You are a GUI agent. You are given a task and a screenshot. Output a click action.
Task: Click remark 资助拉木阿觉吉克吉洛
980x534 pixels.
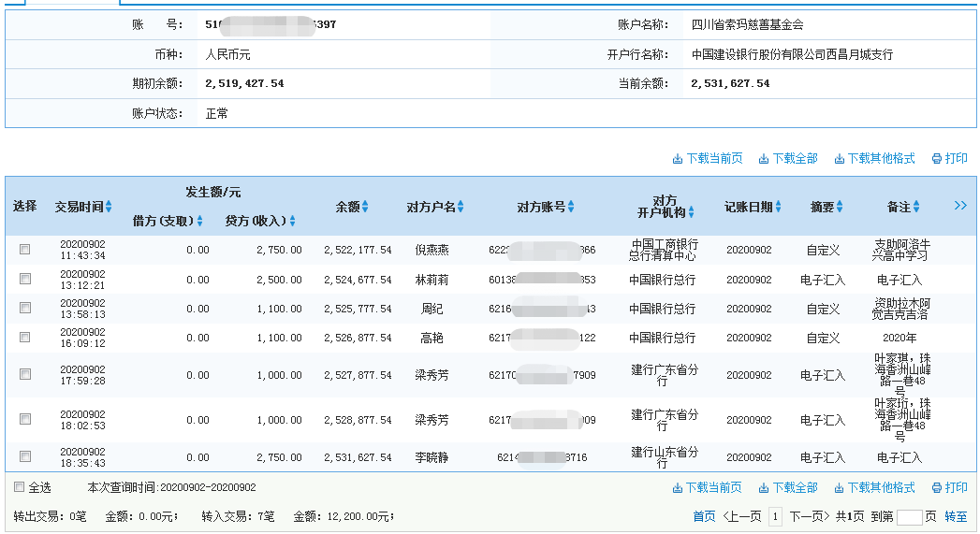coord(900,309)
